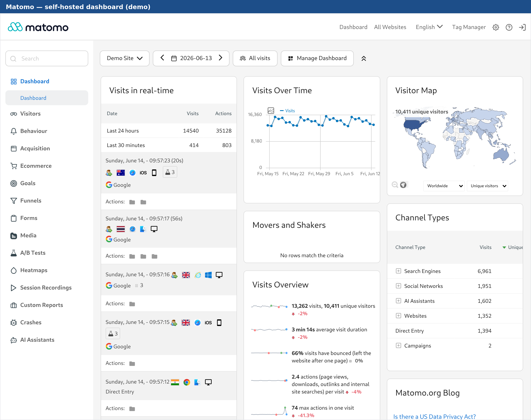Image resolution: width=531 pixels, height=420 pixels.
Task: Click the A/B test flask badge in 09:57:15 visit
Action: (x=113, y=333)
